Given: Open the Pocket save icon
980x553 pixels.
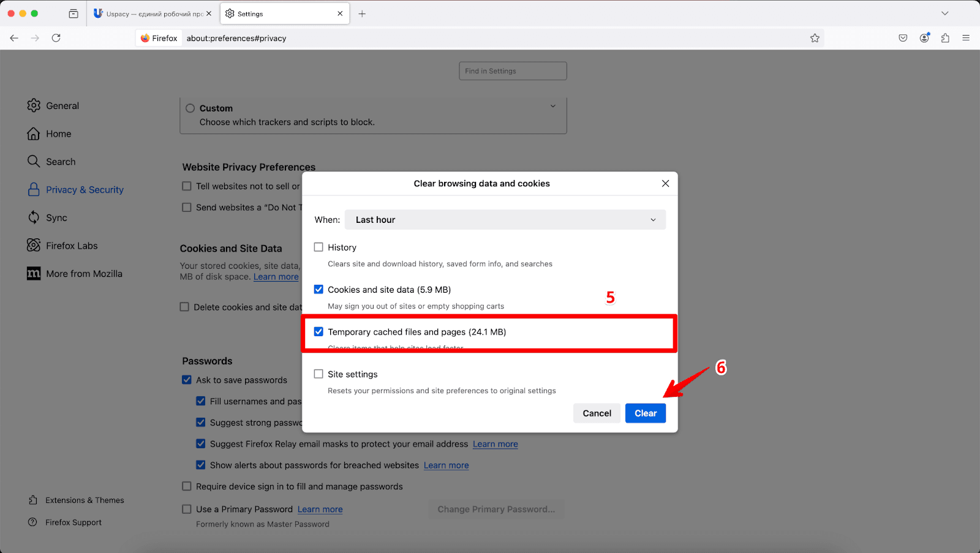Looking at the screenshot, I should click(903, 38).
